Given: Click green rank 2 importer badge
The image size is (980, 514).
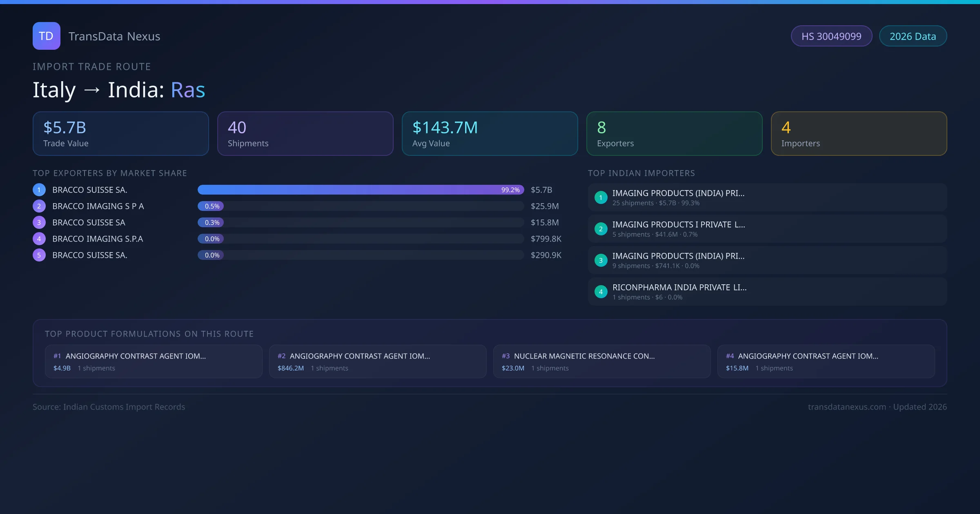Looking at the screenshot, I should coord(601,229).
